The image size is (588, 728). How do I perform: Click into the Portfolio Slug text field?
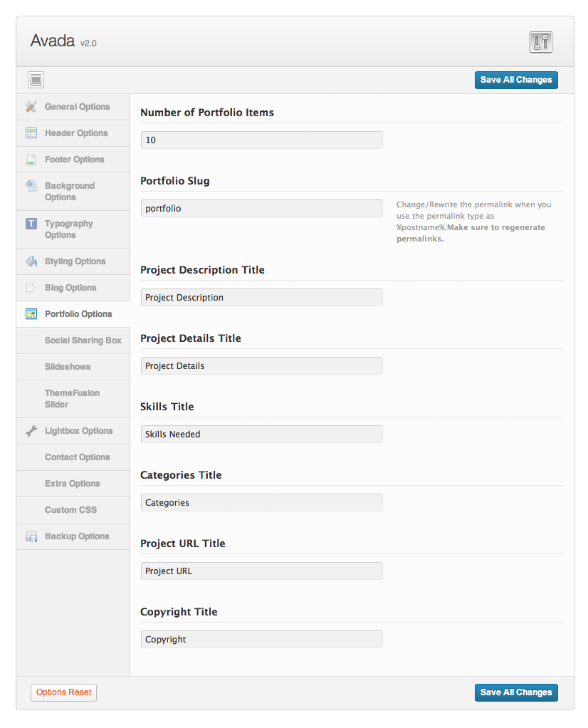(x=261, y=209)
